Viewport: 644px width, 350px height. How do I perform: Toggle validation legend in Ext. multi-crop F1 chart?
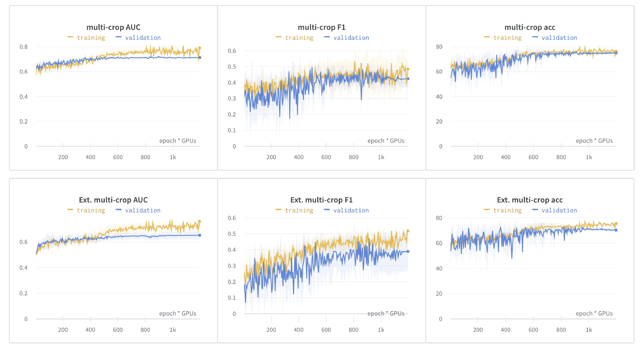coord(347,210)
